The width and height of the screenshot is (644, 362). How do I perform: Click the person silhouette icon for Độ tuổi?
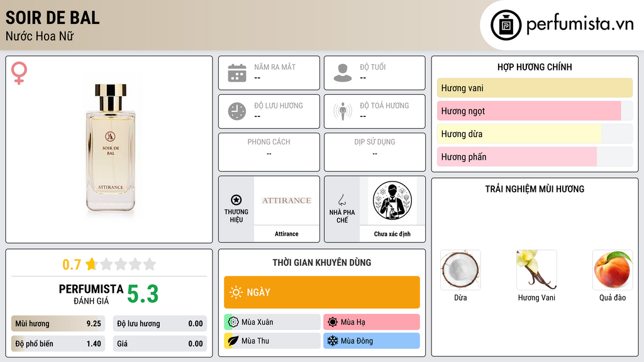click(343, 73)
